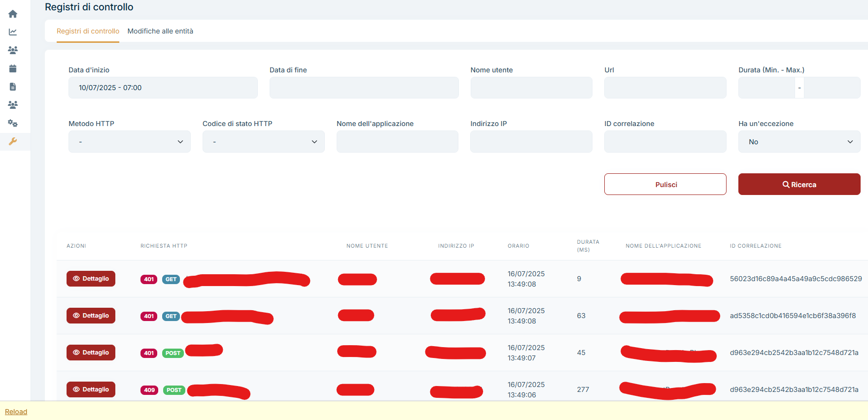868x420 pixels.
Task: Click users group icon above the gears icon
Action: pyautogui.click(x=13, y=105)
